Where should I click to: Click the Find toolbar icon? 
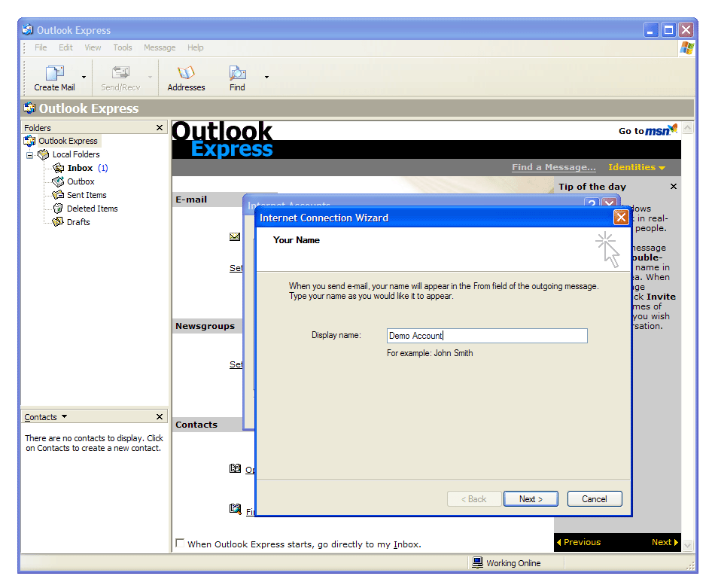point(237,72)
